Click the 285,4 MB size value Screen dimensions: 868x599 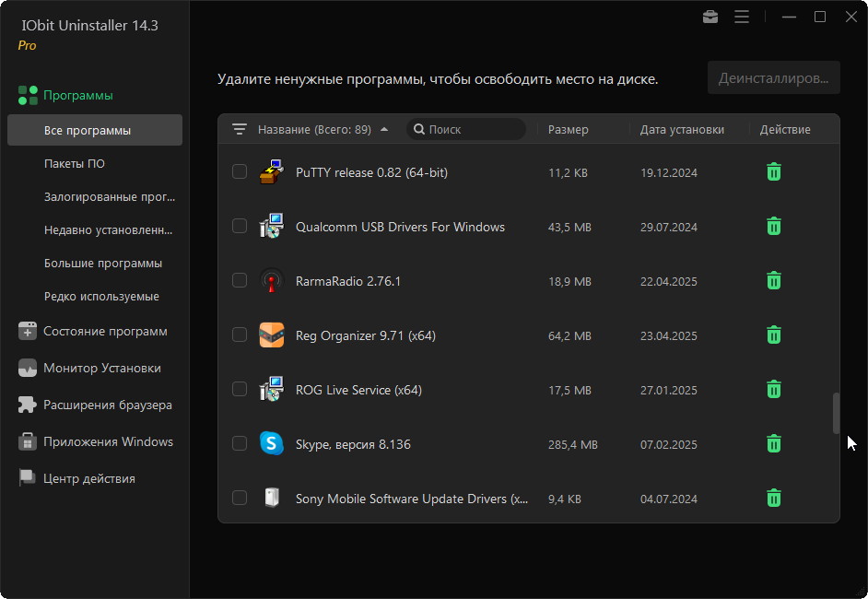click(573, 444)
